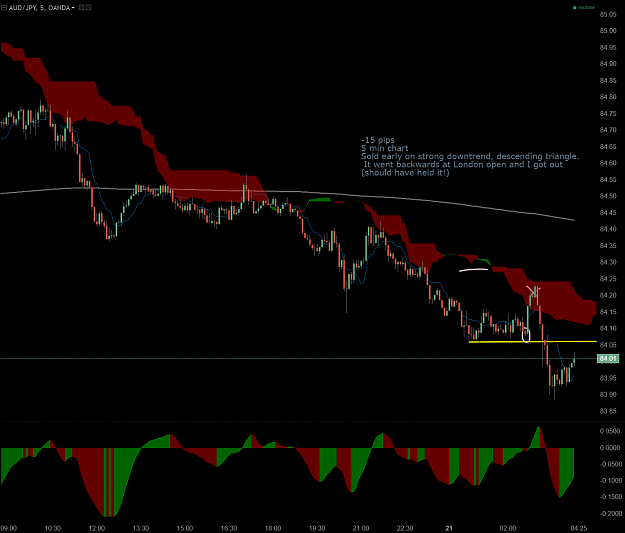Click the 83.85 price scale label
This screenshot has height=533, width=625.
click(608, 411)
